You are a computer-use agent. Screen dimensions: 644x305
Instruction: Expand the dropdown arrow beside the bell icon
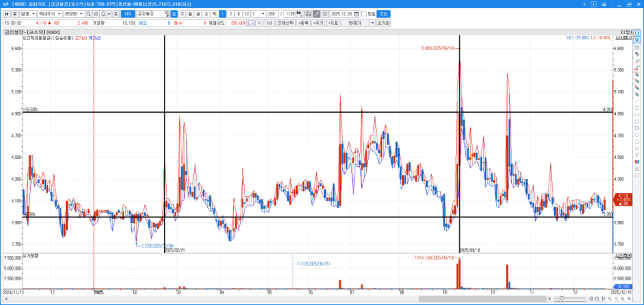click(x=109, y=13)
